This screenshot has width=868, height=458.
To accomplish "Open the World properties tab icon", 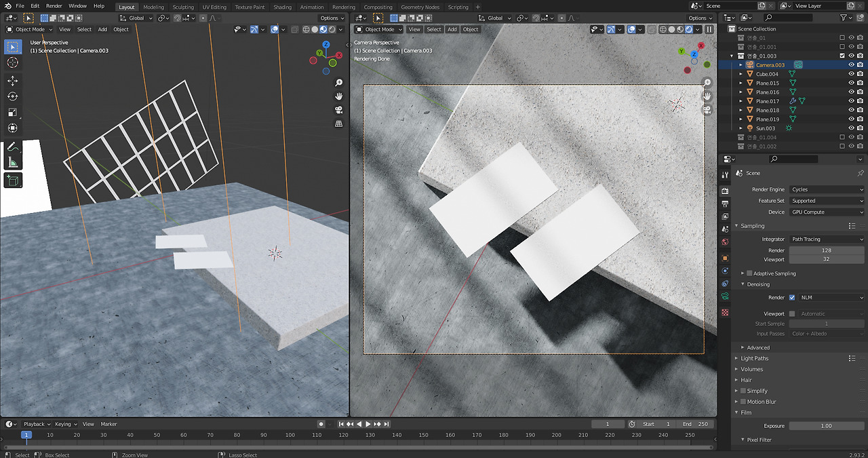I will coord(725,242).
